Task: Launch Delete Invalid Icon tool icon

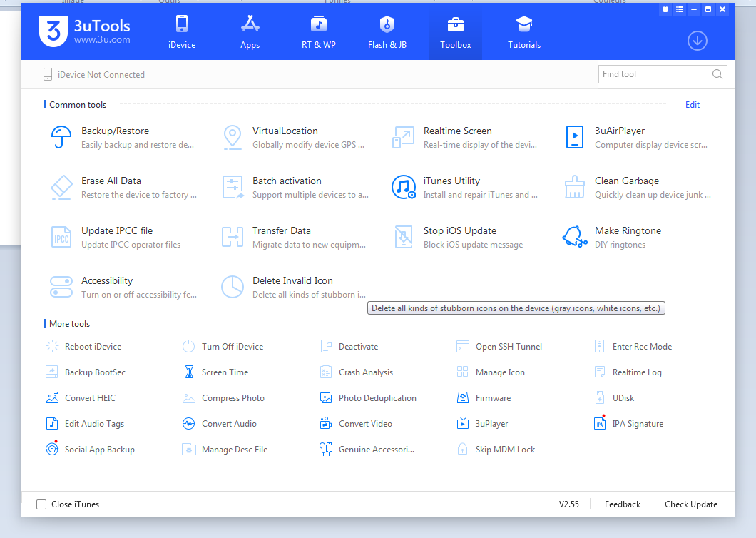Action: pyautogui.click(x=233, y=287)
